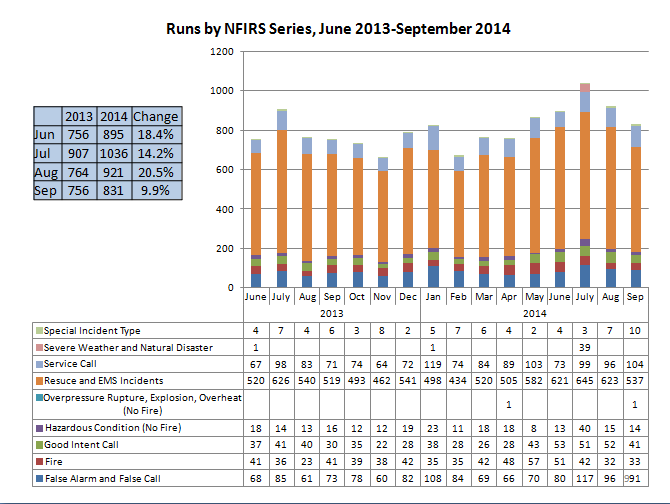Click the 57 value in the Fire row
The height and width of the screenshot is (504, 670).
coord(534,462)
